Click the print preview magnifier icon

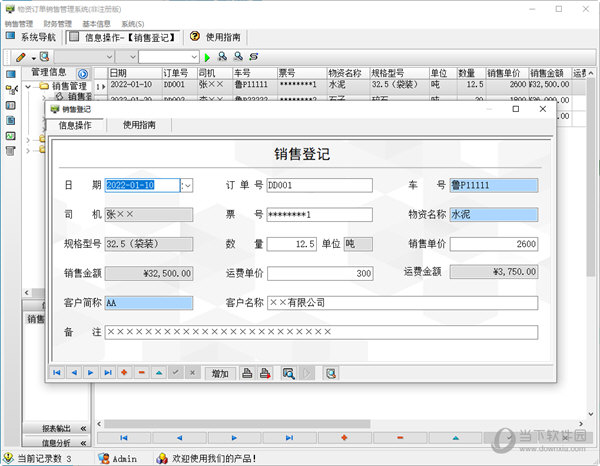(x=288, y=373)
